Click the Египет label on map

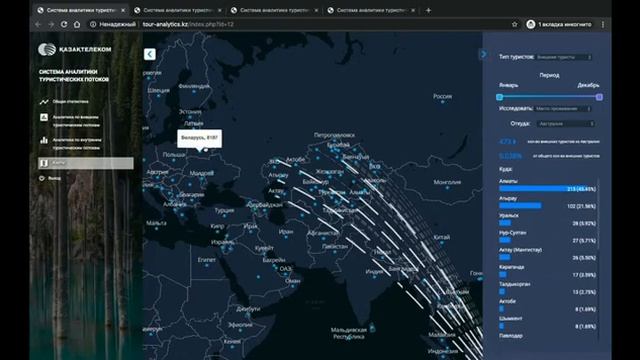pos(207,260)
